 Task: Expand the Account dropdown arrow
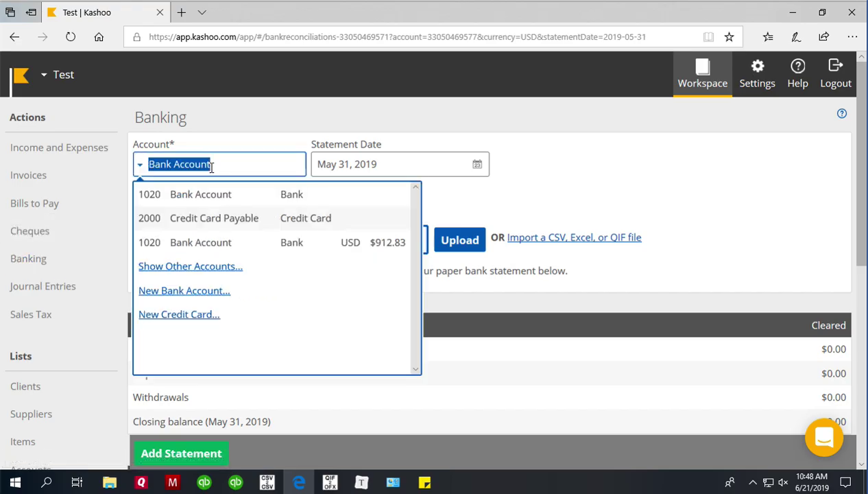tap(140, 165)
